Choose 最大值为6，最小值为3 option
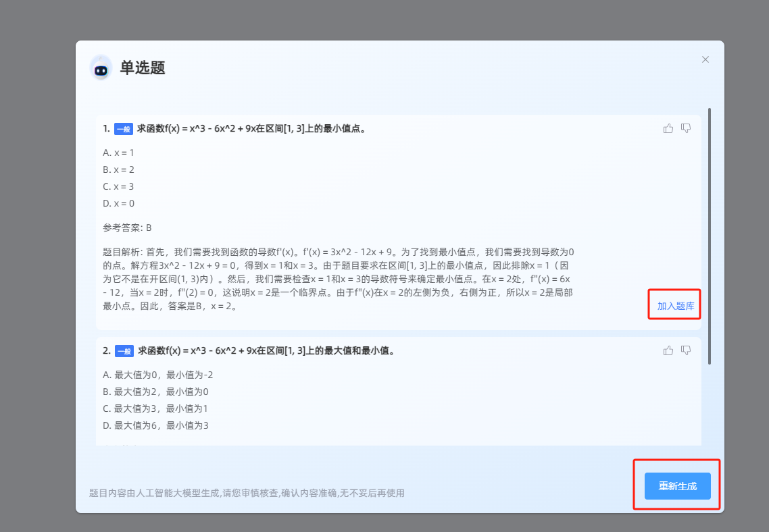 click(156, 425)
